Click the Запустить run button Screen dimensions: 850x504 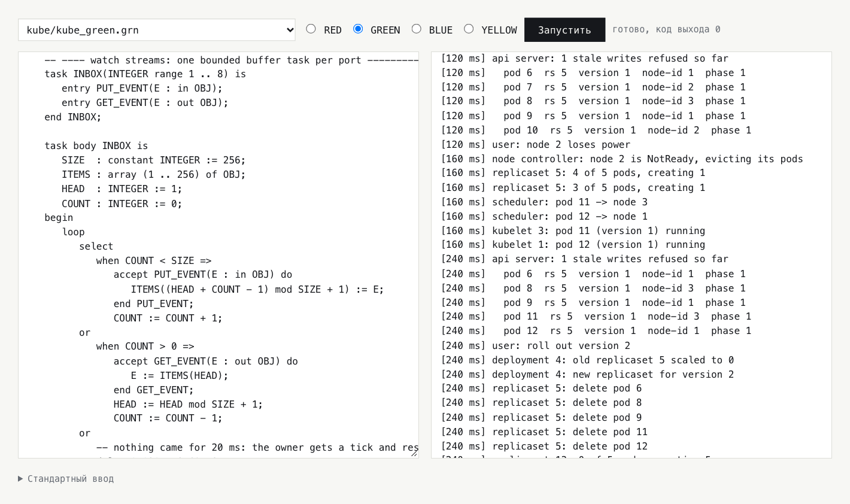[564, 30]
